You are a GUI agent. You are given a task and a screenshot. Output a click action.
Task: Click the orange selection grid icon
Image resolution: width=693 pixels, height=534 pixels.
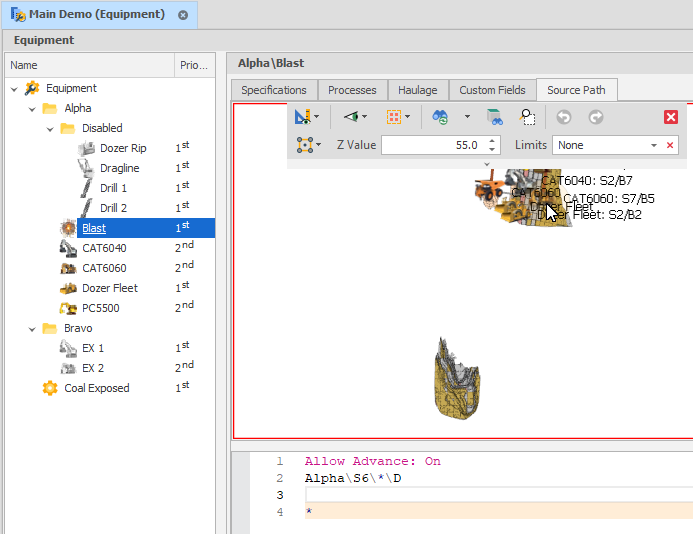click(394, 117)
